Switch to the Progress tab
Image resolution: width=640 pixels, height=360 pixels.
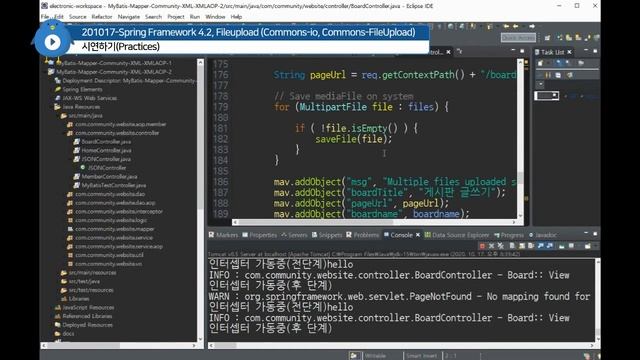coord(509,235)
